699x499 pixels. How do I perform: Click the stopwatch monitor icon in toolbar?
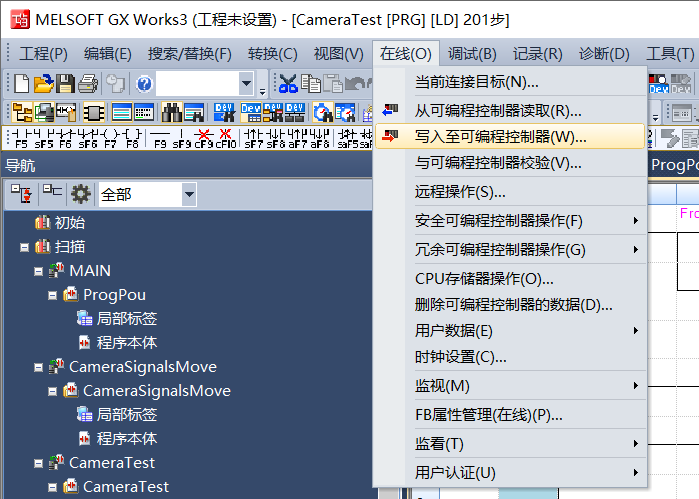(x=323, y=112)
